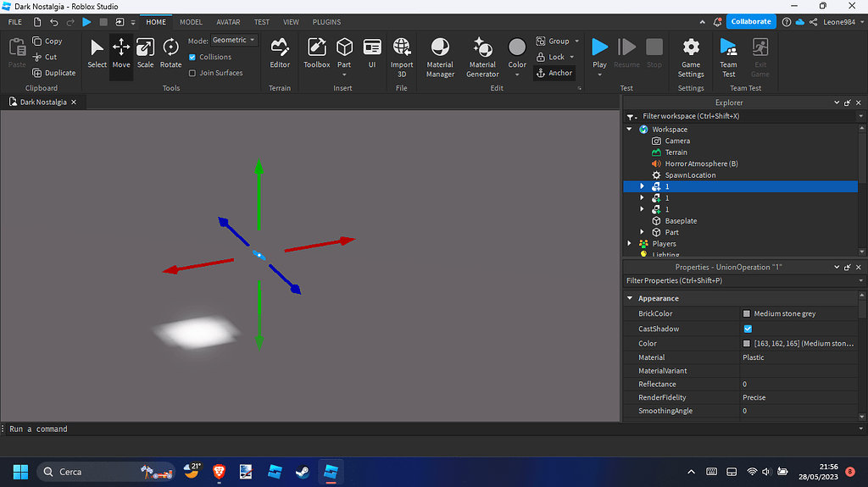Expand the selected union "1" node

click(x=643, y=186)
